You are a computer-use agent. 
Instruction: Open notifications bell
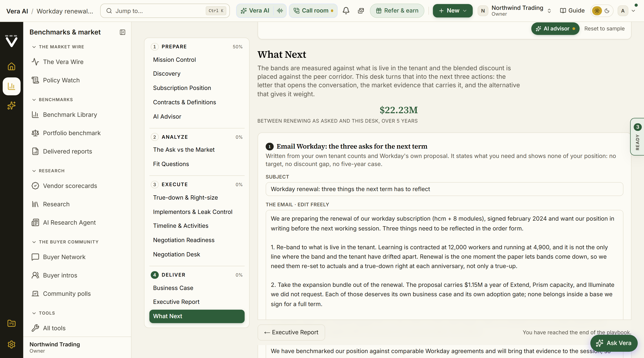click(346, 11)
